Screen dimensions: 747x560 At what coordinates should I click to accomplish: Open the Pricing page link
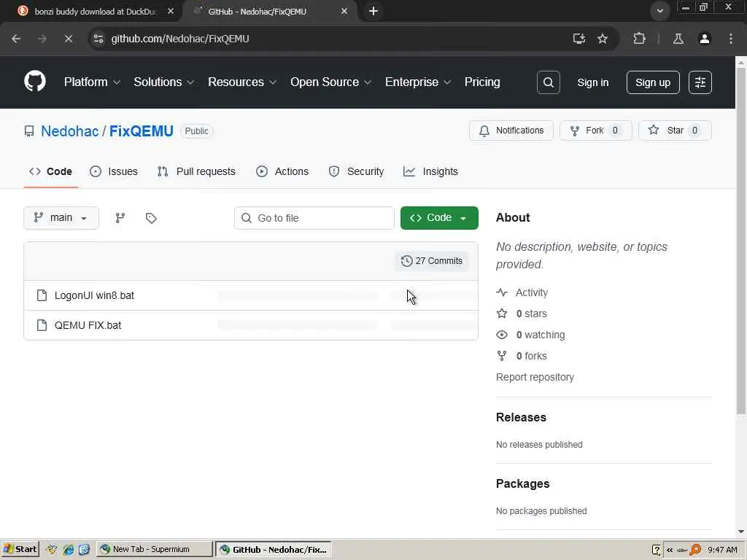click(482, 82)
